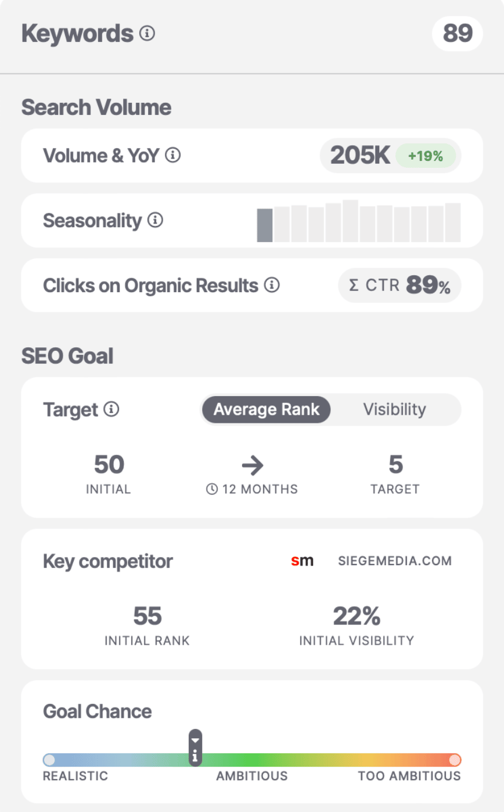Open the Volume & YoY info icon
Image resolution: width=504 pixels, height=812 pixels.
point(173,156)
